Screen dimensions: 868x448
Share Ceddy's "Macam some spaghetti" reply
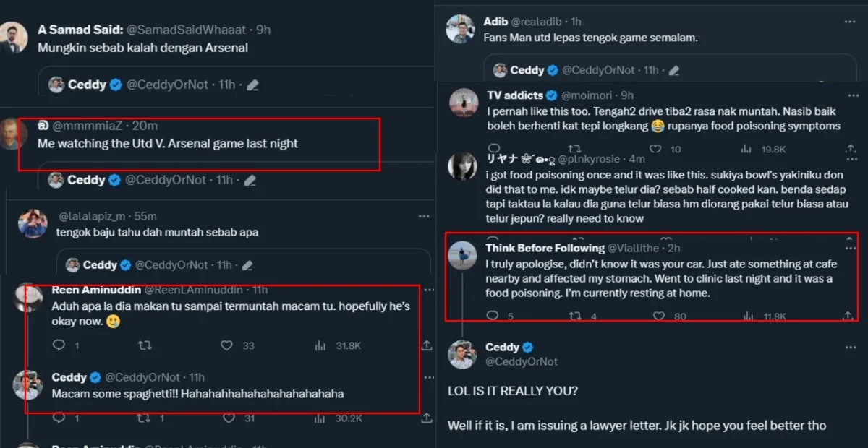coord(427,418)
